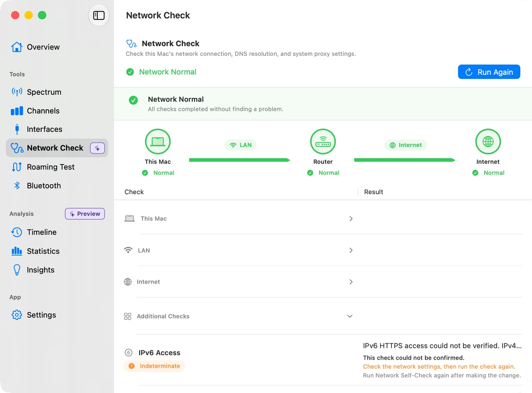Click the sparkle badge beside Network Check

pos(97,148)
